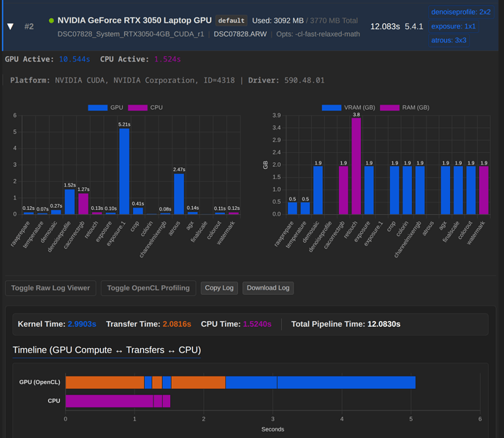This screenshot has width=504, height=438.
Task: Click the GPU (OpenCL) timeline row label
Action: point(39,382)
